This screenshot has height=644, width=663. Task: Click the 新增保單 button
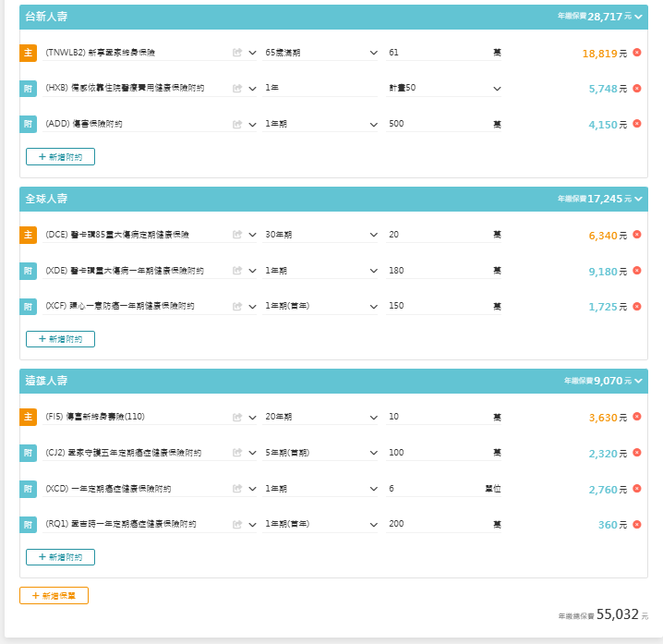click(54, 596)
